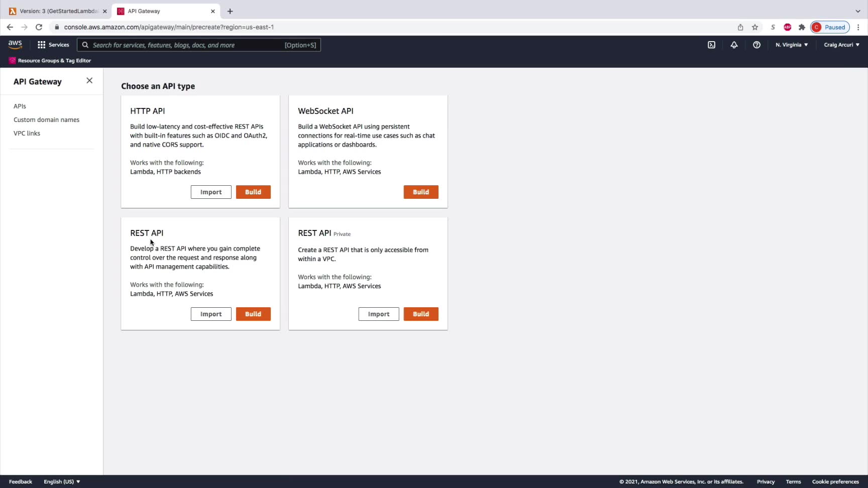Screen dimensions: 868x488
Task: Open the Chrome three-dot menu
Action: pyautogui.click(x=858, y=27)
